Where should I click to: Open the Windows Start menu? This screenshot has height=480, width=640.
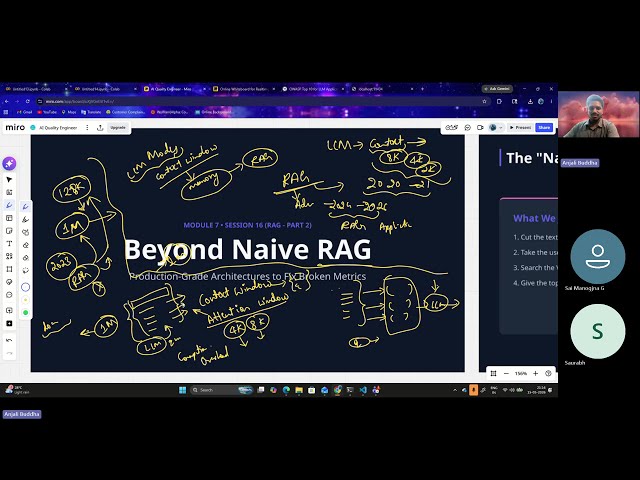point(182,390)
